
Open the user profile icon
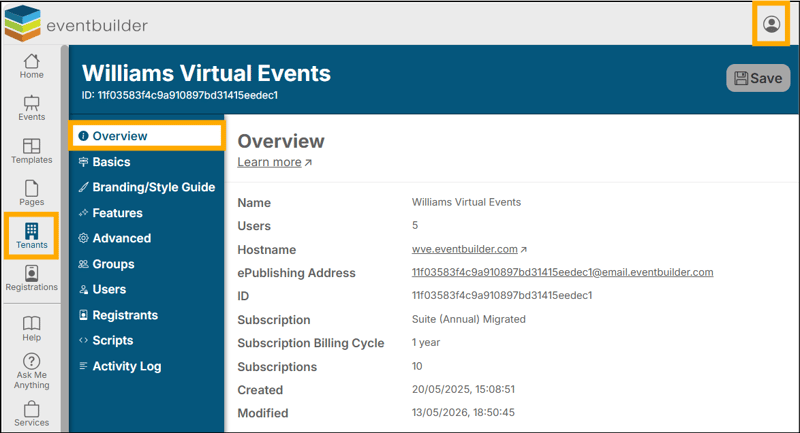[x=771, y=24]
